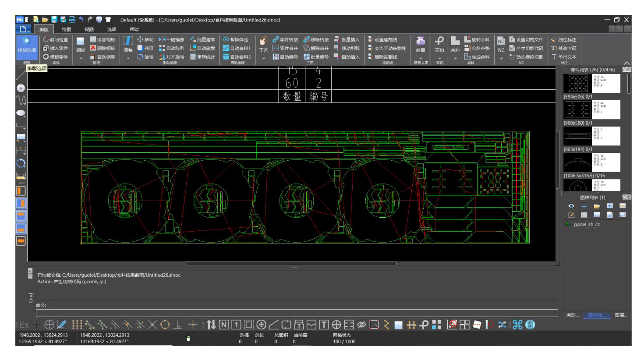The height and width of the screenshot is (356, 644).
Task: Select the 594x506 part thumbnail
Action: pyautogui.click(x=592, y=83)
